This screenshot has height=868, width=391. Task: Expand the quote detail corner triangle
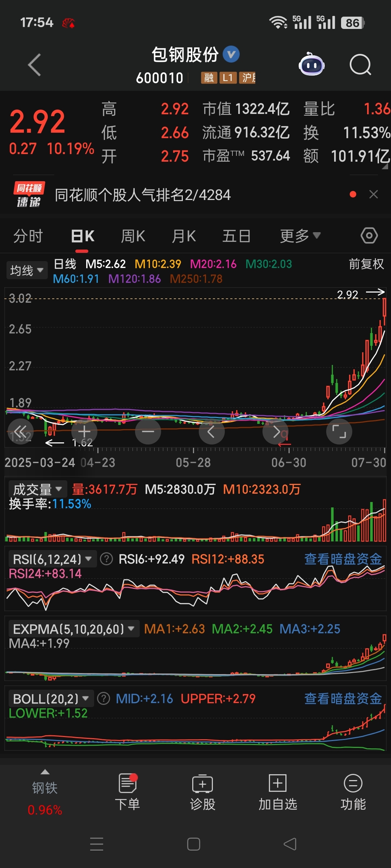click(x=384, y=166)
